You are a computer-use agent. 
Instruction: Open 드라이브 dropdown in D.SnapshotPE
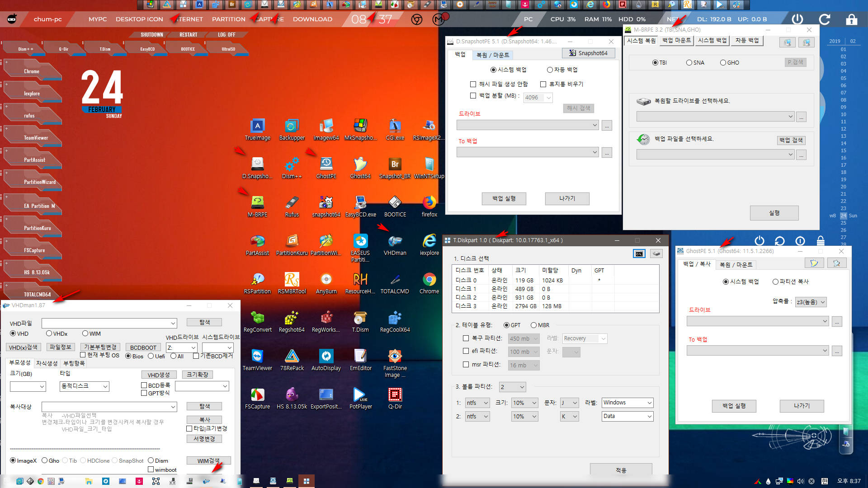point(528,125)
